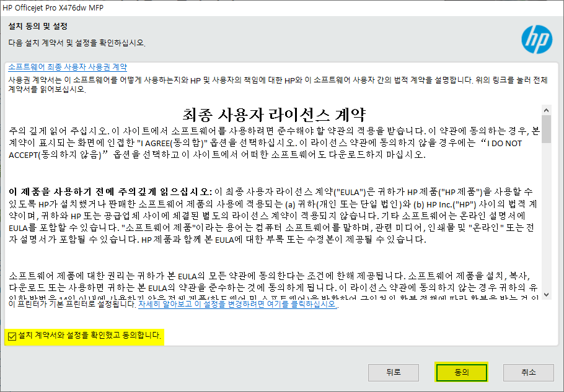Click the license text scrollbar thumb
Viewport: 564px width, 392px height.
click(547, 129)
